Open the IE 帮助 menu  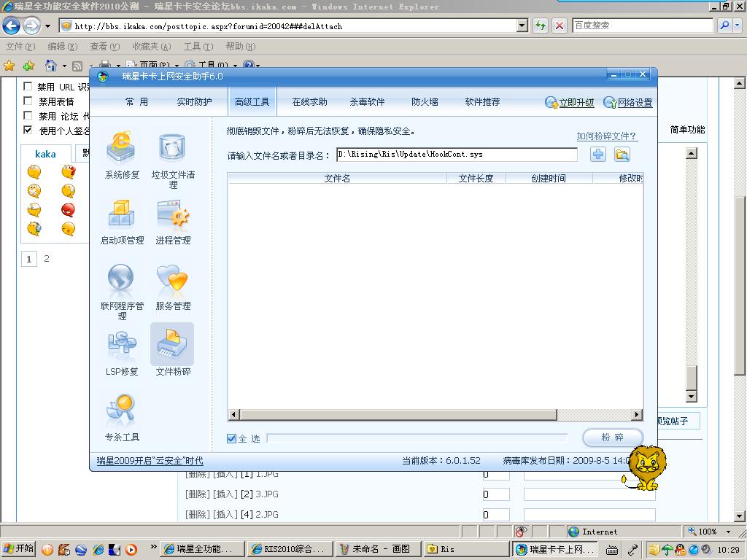coord(241,46)
